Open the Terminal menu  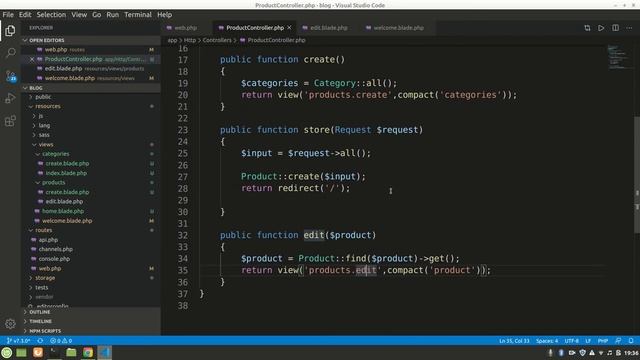pos(138,15)
